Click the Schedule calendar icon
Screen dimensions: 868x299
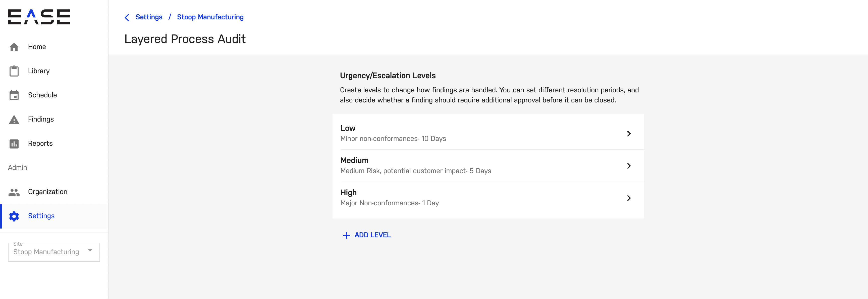pyautogui.click(x=14, y=95)
